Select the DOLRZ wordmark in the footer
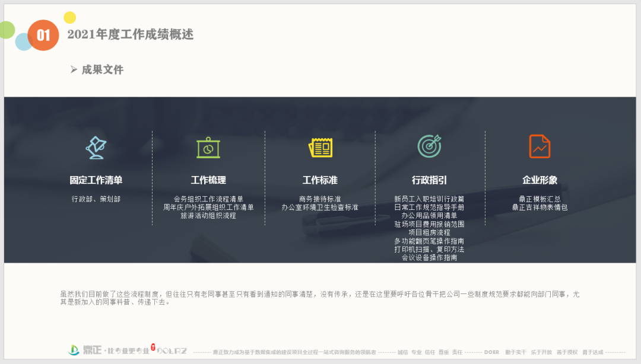 pos(172,351)
